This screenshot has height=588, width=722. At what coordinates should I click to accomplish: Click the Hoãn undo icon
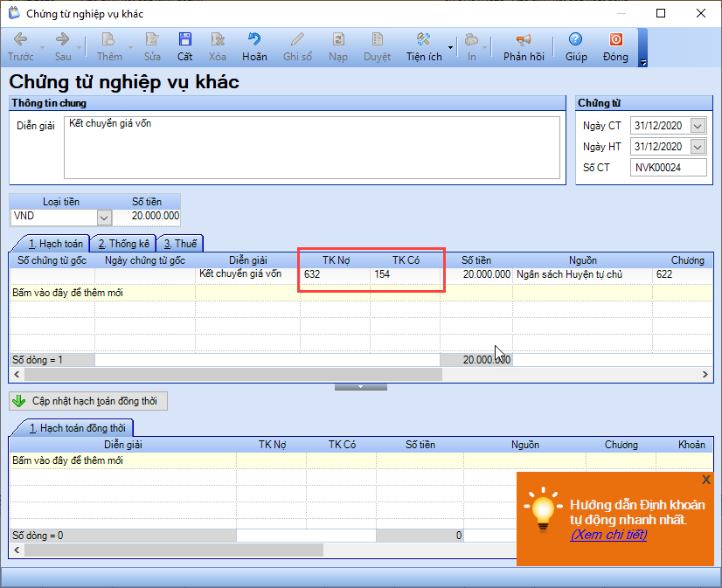[254, 39]
